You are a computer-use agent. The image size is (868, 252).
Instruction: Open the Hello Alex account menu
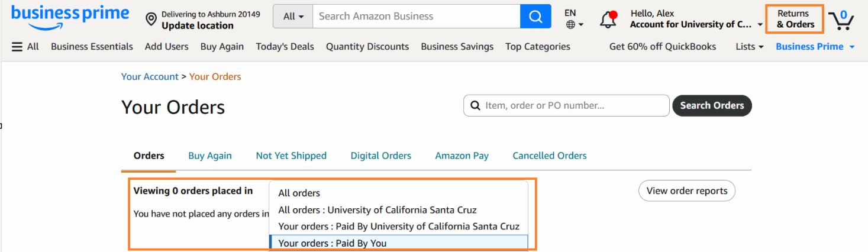coord(696,19)
